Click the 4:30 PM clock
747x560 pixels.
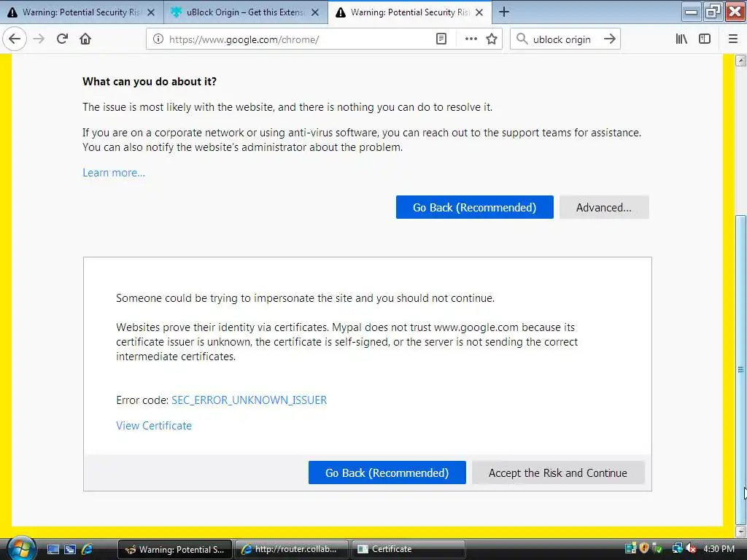[719, 548]
